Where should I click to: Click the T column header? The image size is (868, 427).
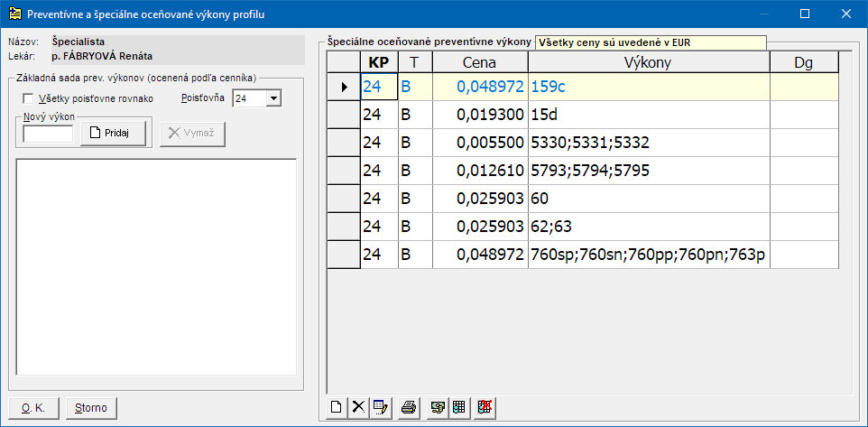coord(415,62)
